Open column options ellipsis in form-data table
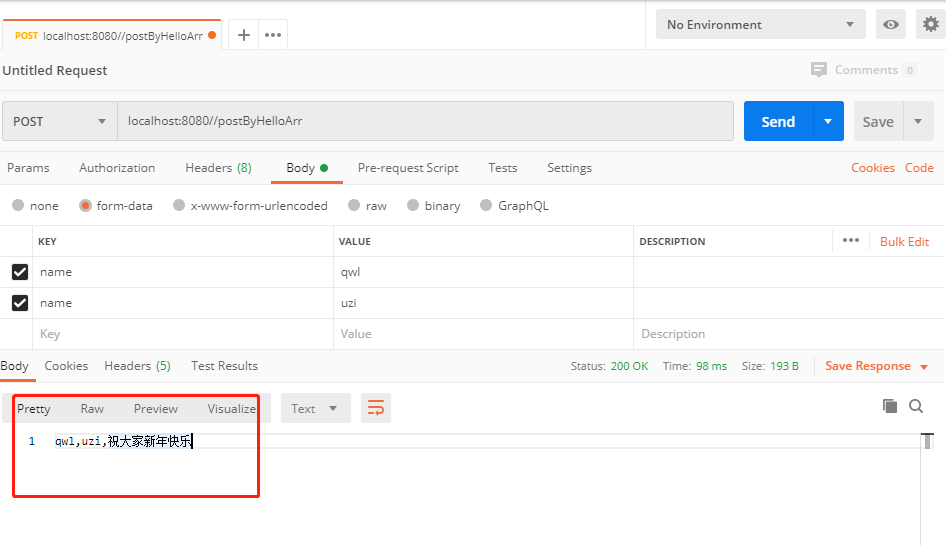 851,240
